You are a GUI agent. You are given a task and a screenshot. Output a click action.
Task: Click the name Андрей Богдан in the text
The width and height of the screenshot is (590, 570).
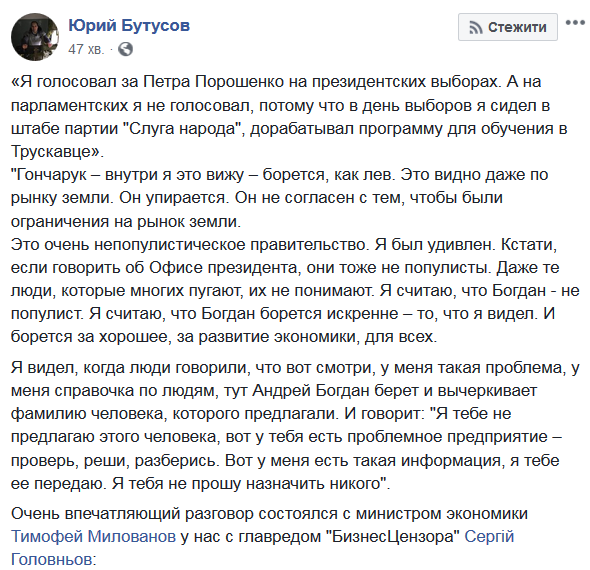[310, 391]
